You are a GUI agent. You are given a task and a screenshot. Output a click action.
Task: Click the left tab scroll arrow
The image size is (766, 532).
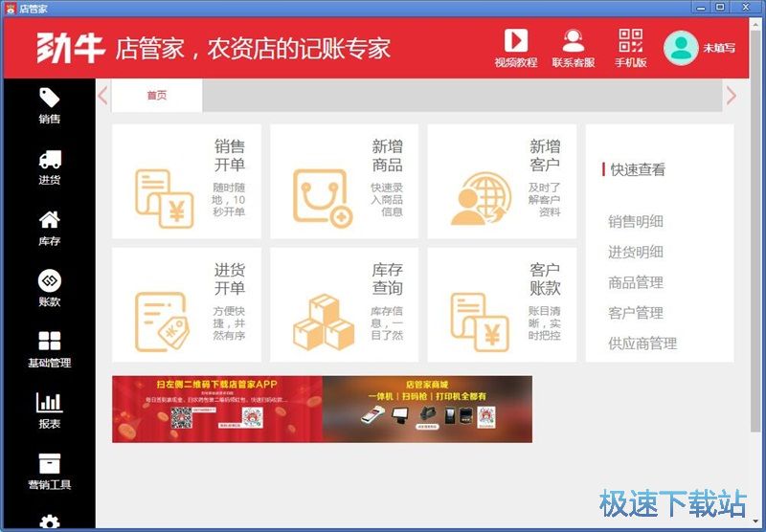[x=102, y=95]
